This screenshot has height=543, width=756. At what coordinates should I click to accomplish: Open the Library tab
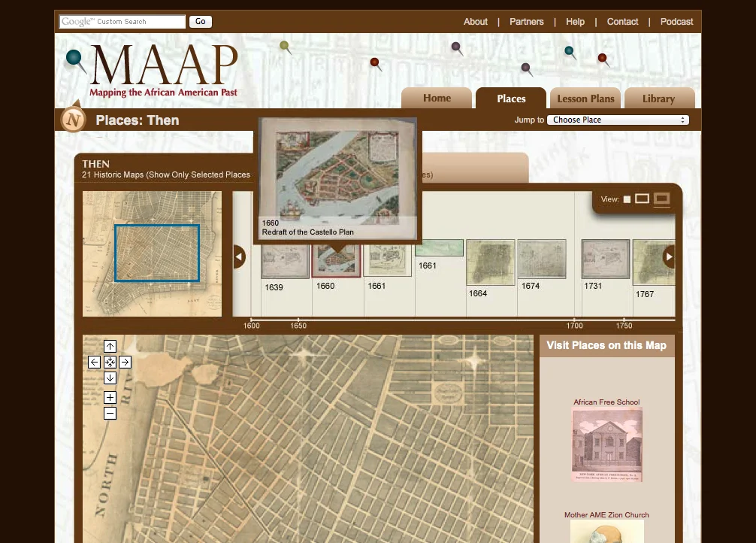659,98
